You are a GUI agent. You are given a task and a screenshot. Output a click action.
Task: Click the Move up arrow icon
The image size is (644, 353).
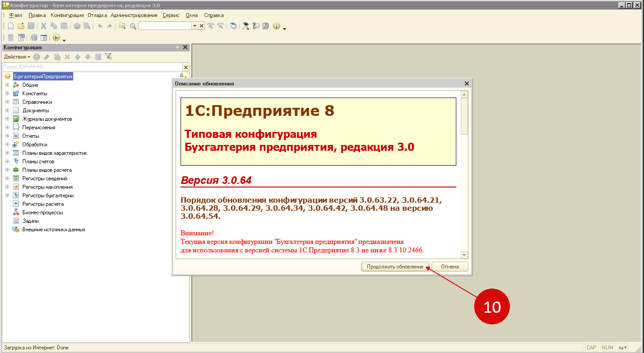pos(77,57)
